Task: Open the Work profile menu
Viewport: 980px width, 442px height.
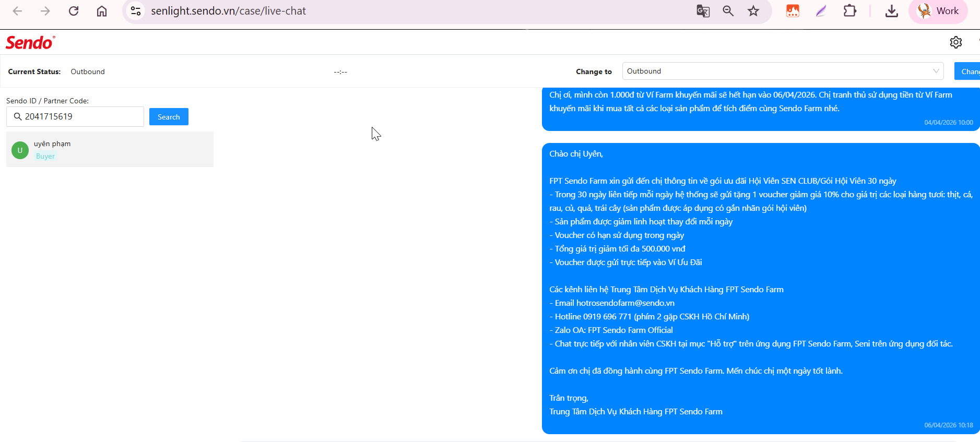Action: point(938,11)
